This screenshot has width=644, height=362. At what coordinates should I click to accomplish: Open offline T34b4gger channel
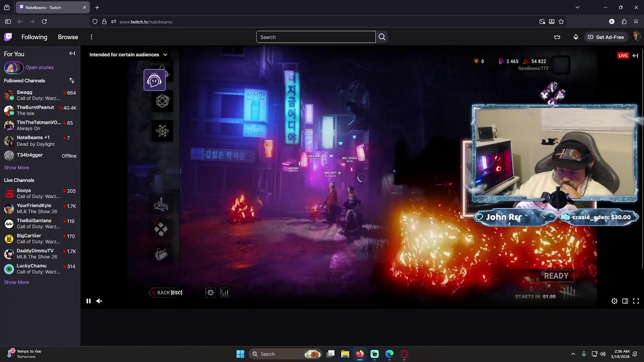coord(40,155)
